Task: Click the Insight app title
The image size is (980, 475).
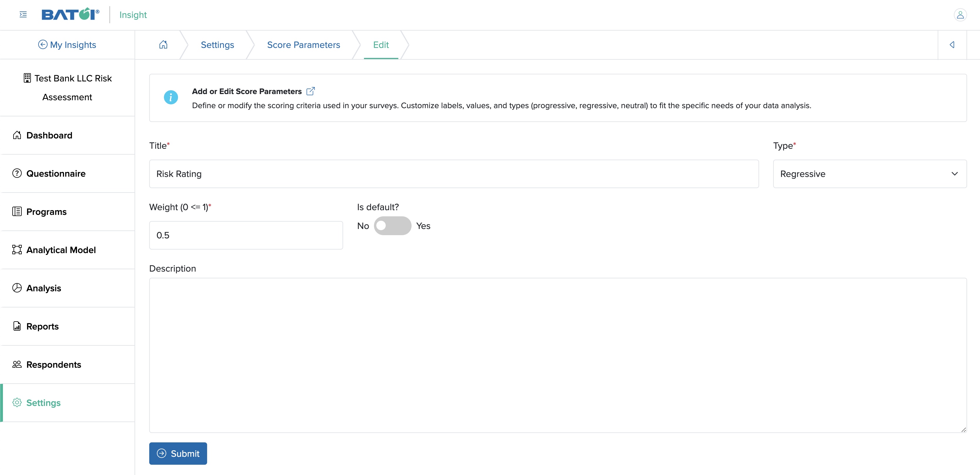Action: point(133,14)
